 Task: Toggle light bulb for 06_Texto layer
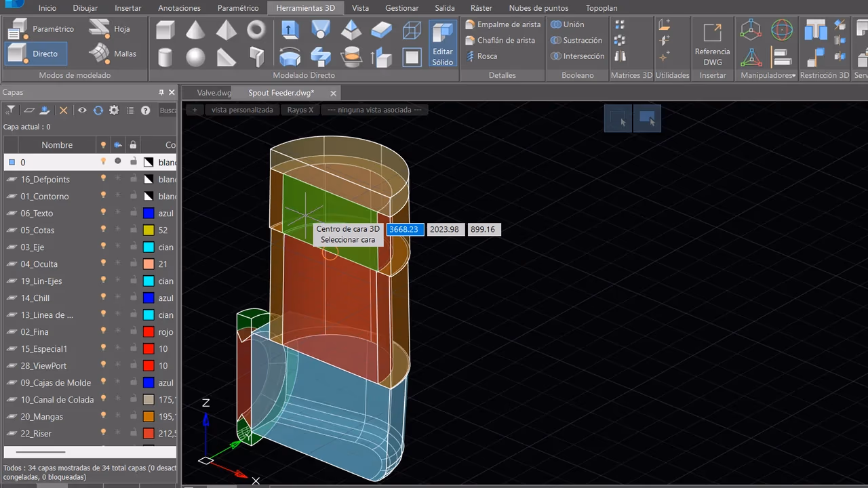tap(103, 213)
